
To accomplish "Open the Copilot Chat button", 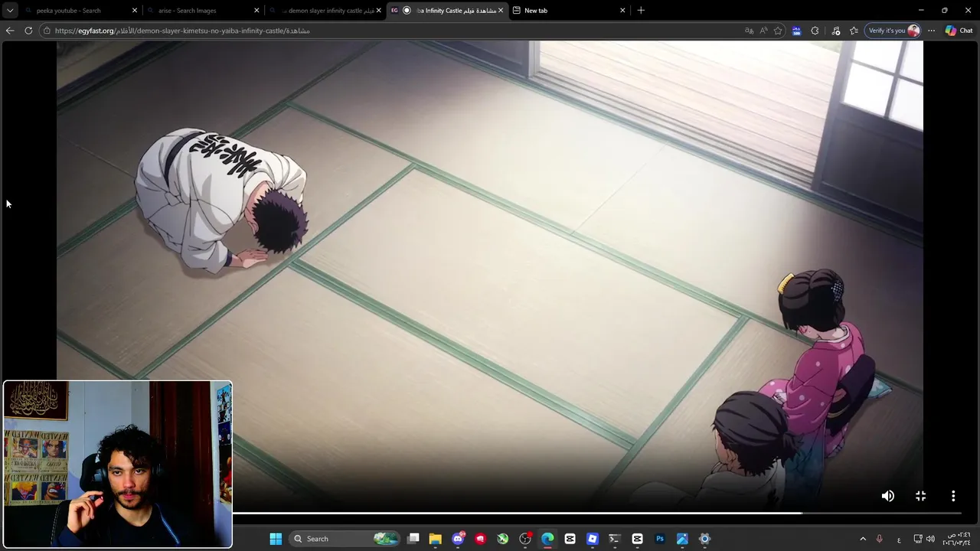I will pos(959,31).
